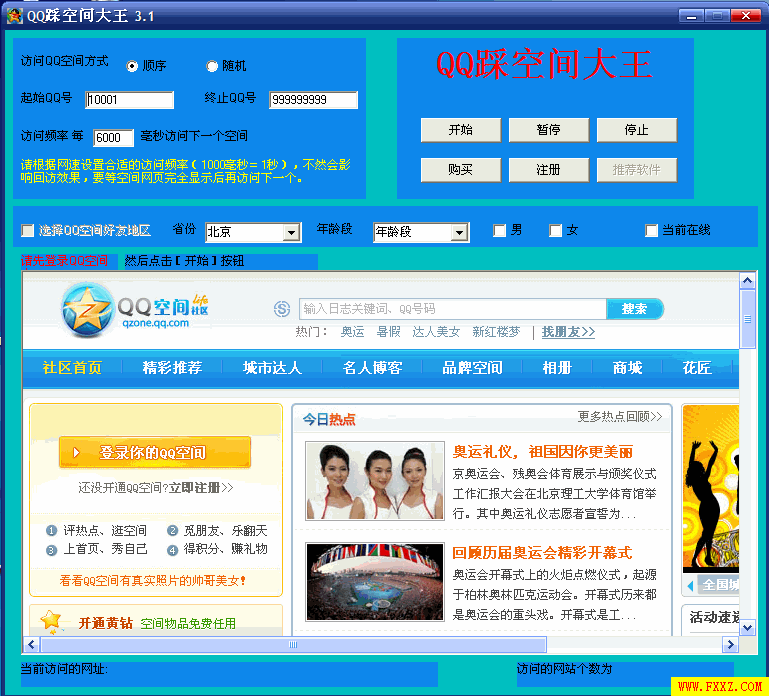Click the arrow icon on login button
This screenshot has height=696, width=769.
(78, 453)
